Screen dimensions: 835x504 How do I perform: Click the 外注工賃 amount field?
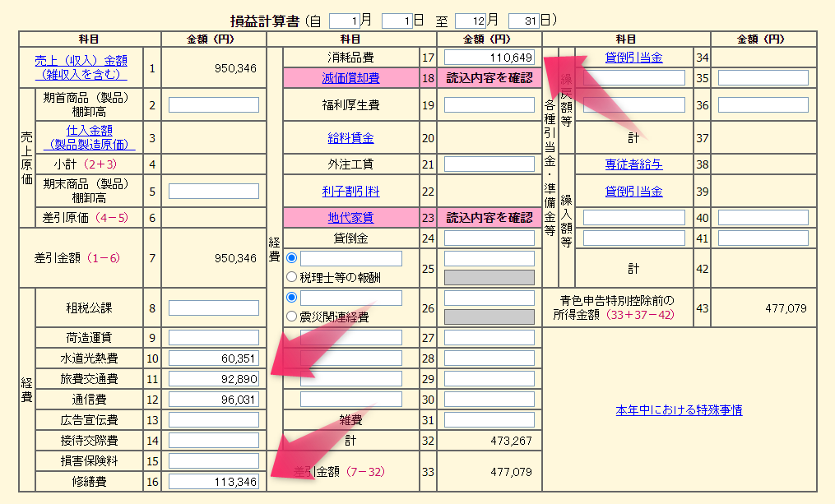point(489,164)
